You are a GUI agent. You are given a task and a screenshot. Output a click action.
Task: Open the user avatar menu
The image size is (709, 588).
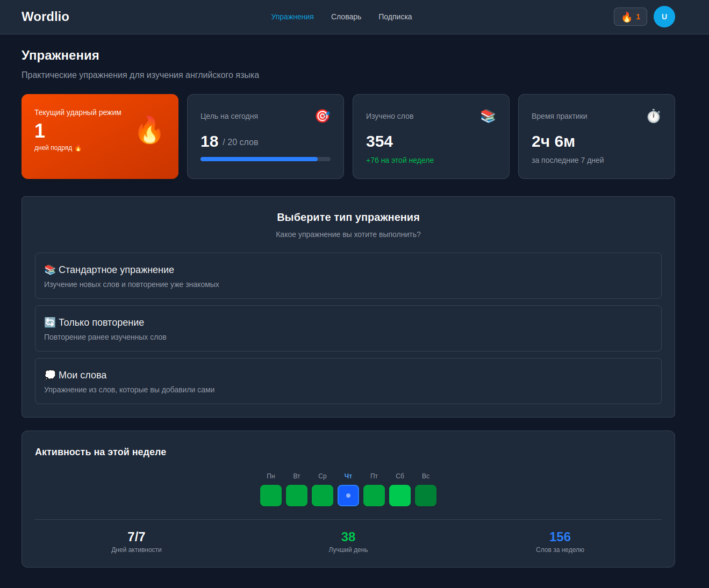[x=664, y=17]
